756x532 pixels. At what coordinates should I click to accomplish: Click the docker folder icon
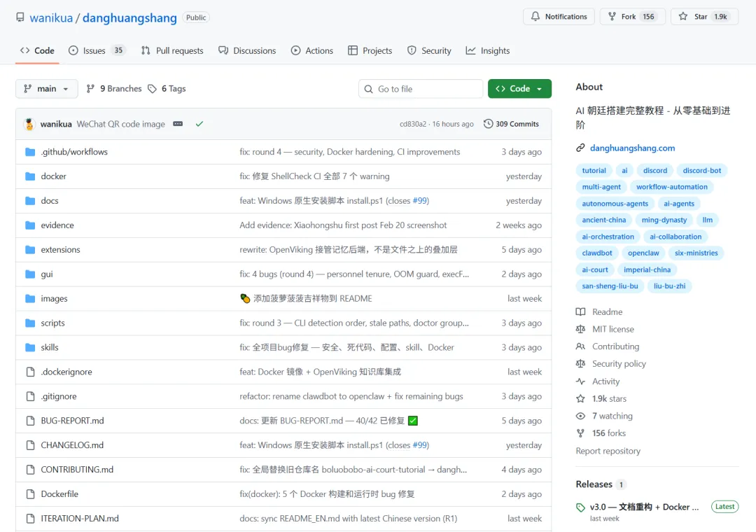click(x=30, y=176)
